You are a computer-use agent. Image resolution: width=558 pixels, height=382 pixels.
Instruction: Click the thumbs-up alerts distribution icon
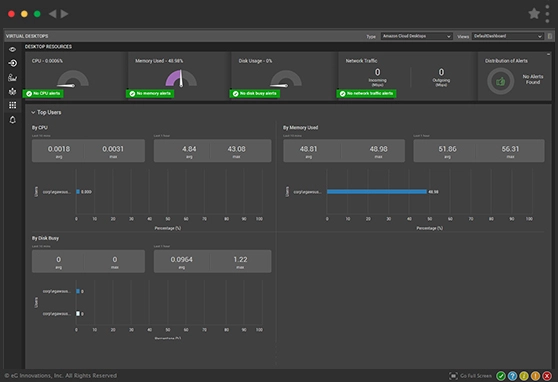[500, 82]
